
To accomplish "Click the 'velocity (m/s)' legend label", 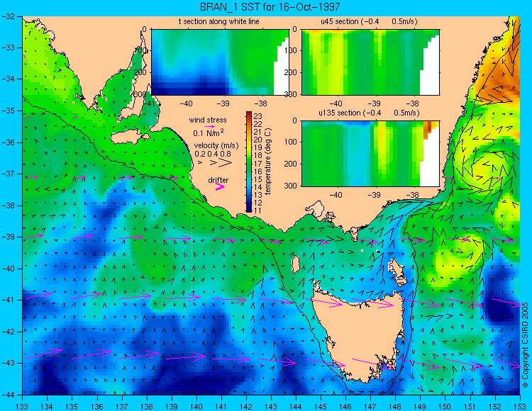I will 216,146.
